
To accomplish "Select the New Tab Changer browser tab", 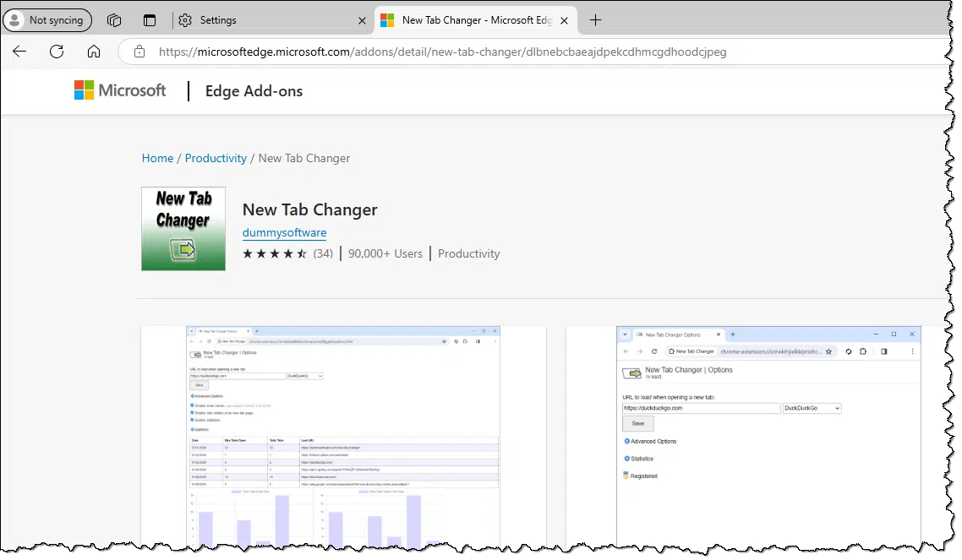I will 477,20.
